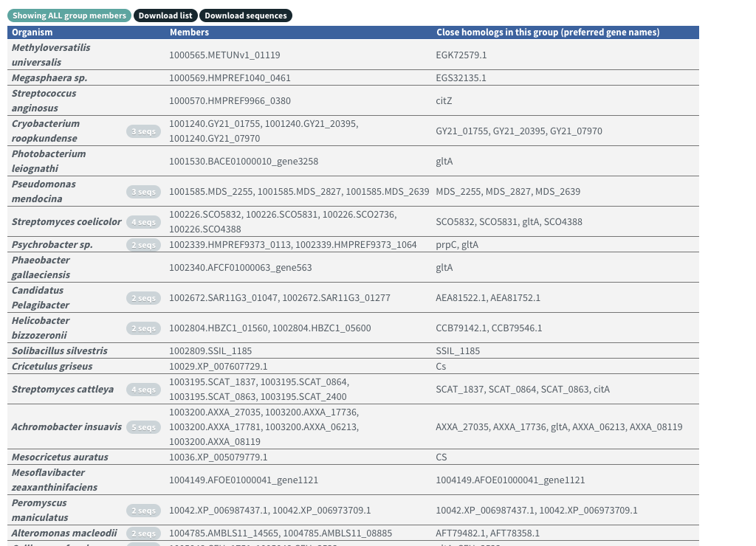Click homolog EGS32135.1
756x546 pixels.
pos(461,77)
